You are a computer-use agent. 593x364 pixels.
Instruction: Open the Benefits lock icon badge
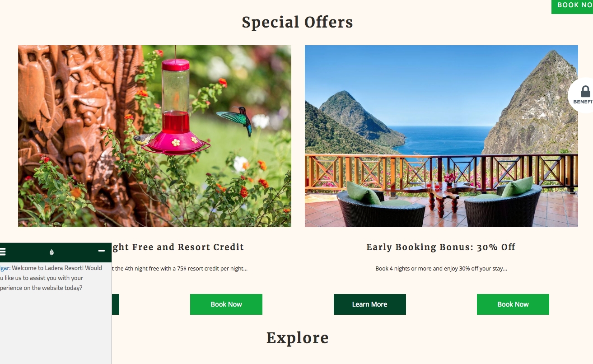[582, 95]
